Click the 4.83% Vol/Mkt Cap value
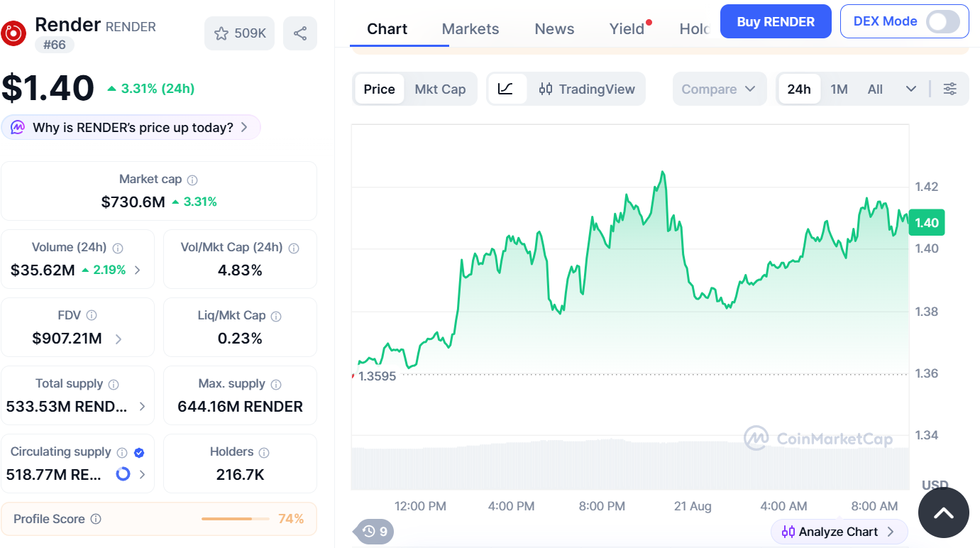This screenshot has height=548, width=980. (241, 270)
